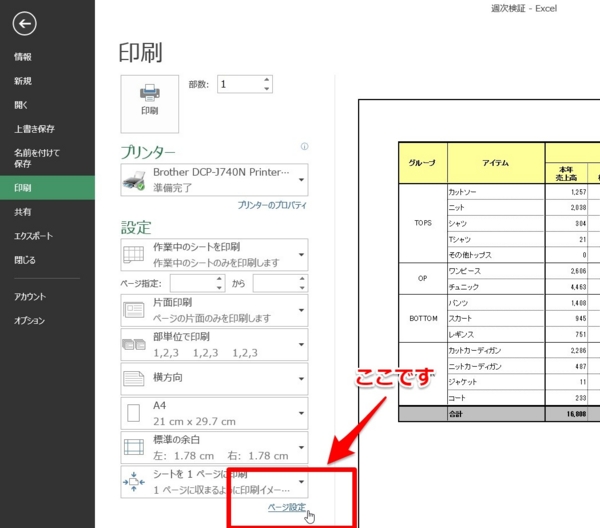The width and height of the screenshot is (600, 528).
Task: Open the 横方向 orientation dropdown
Action: (x=214, y=379)
